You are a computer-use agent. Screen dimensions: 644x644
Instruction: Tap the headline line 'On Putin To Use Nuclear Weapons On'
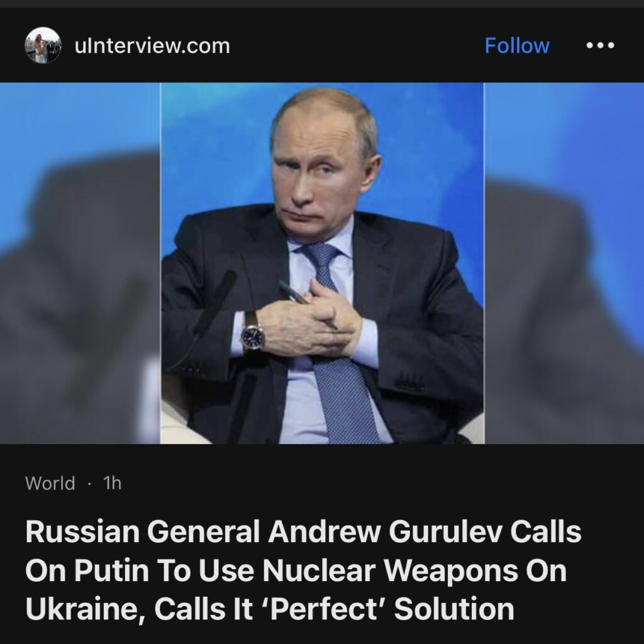click(x=296, y=570)
